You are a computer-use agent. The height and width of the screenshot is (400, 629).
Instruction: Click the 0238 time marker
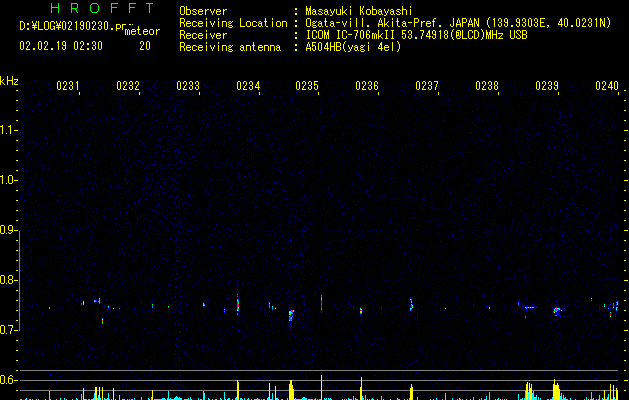coord(487,85)
